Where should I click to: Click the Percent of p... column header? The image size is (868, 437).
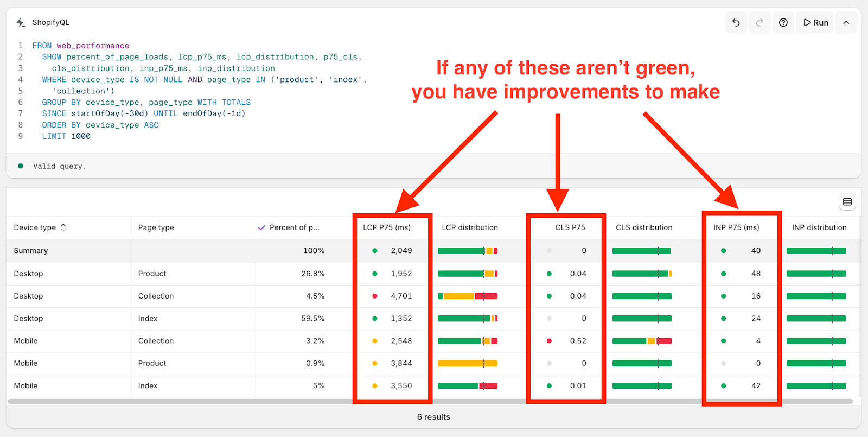pos(295,227)
